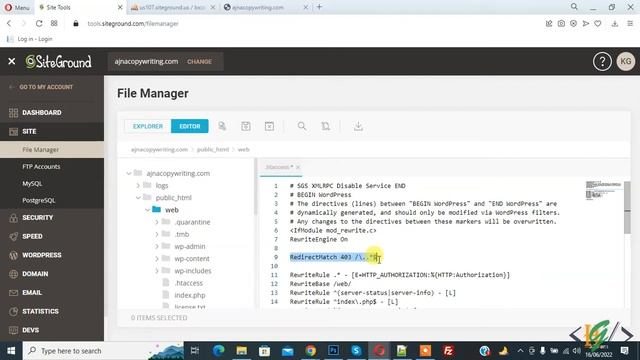Select index.php file in tree
The height and width of the screenshot is (360, 640).
(190, 295)
